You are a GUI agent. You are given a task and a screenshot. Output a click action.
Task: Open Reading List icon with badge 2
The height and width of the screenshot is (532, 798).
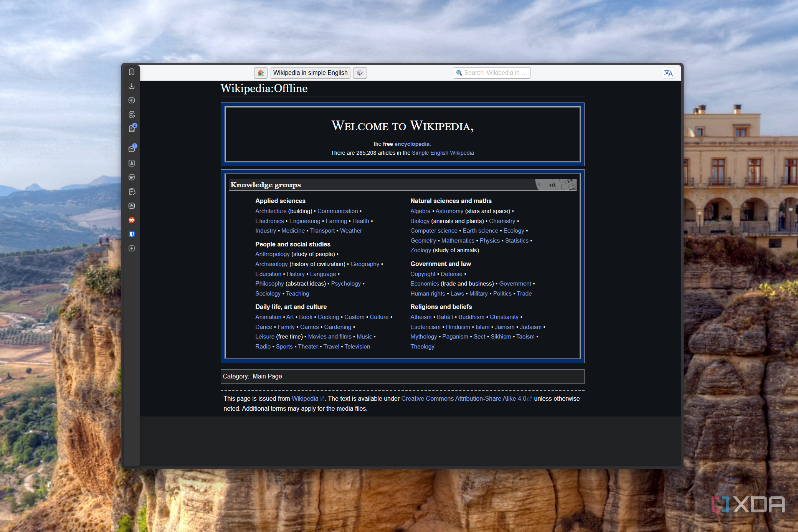[x=132, y=129]
